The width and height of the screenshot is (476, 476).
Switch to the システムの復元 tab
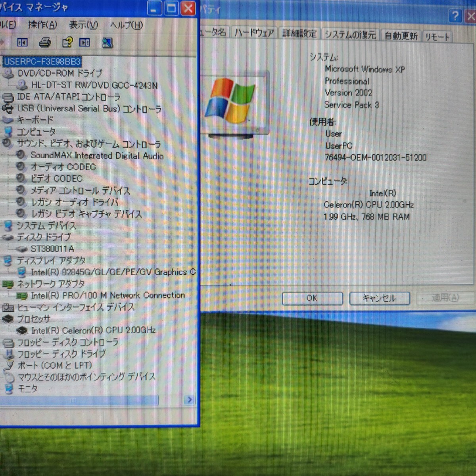point(350,35)
